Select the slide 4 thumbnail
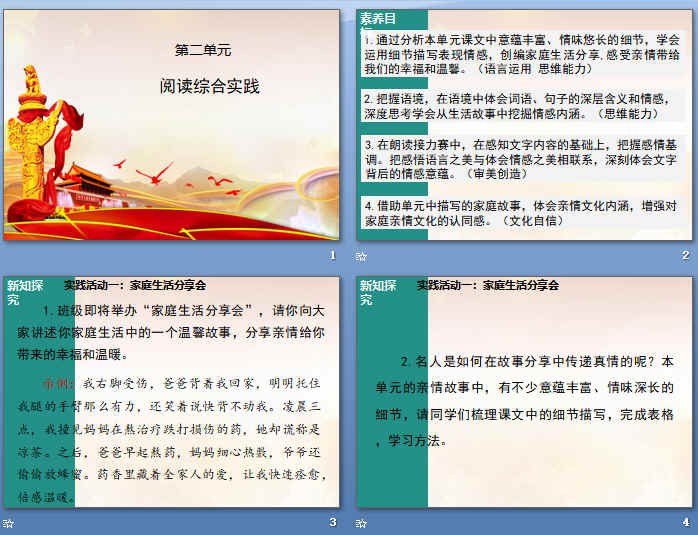Image resolution: width=698 pixels, height=535 pixels. point(524,392)
